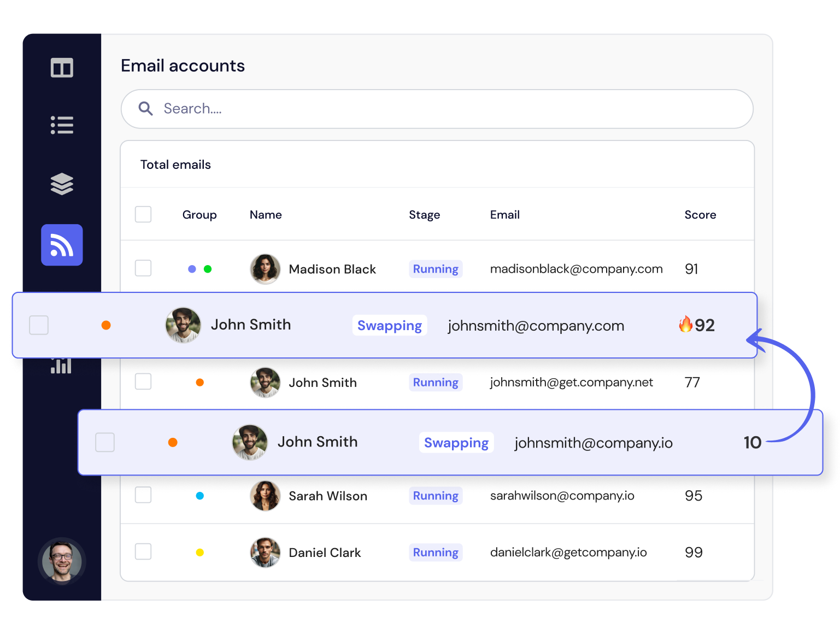Check the box for Madison Black

pos(143,268)
